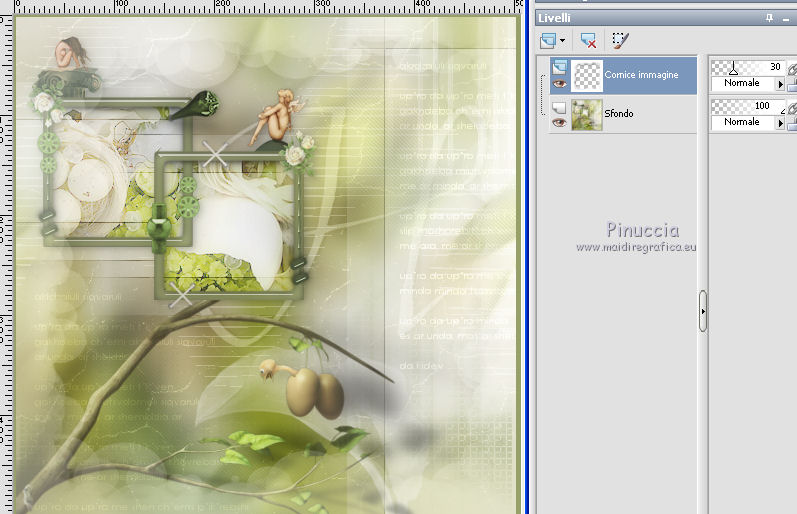This screenshot has height=514, width=797.
Task: Pin the Livelli palette with pushpin icon
Action: coord(769,18)
